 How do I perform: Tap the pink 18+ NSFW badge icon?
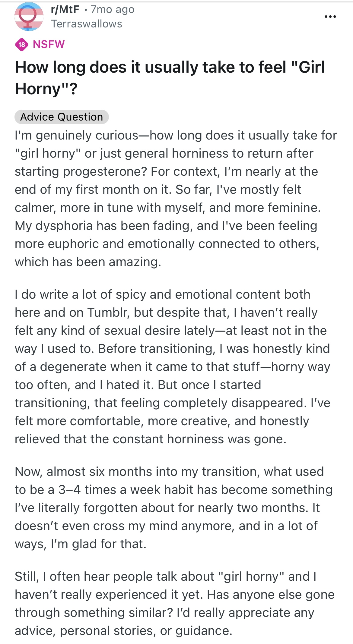(x=22, y=45)
